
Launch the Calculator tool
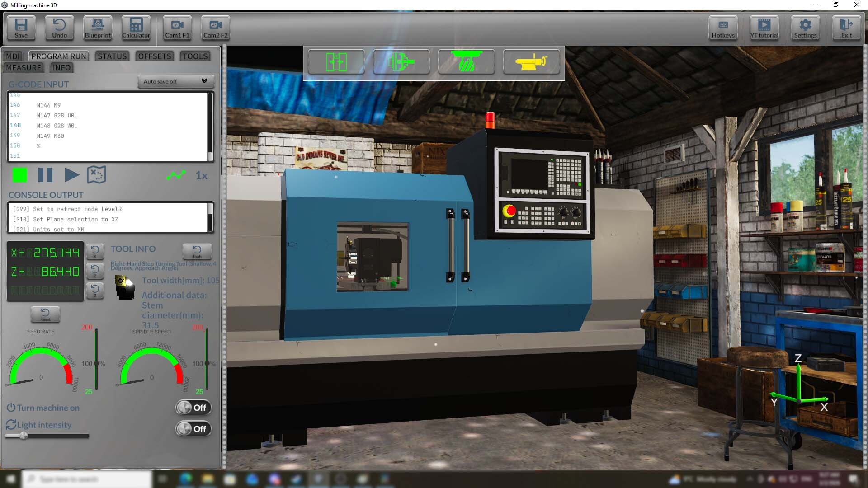tap(136, 28)
